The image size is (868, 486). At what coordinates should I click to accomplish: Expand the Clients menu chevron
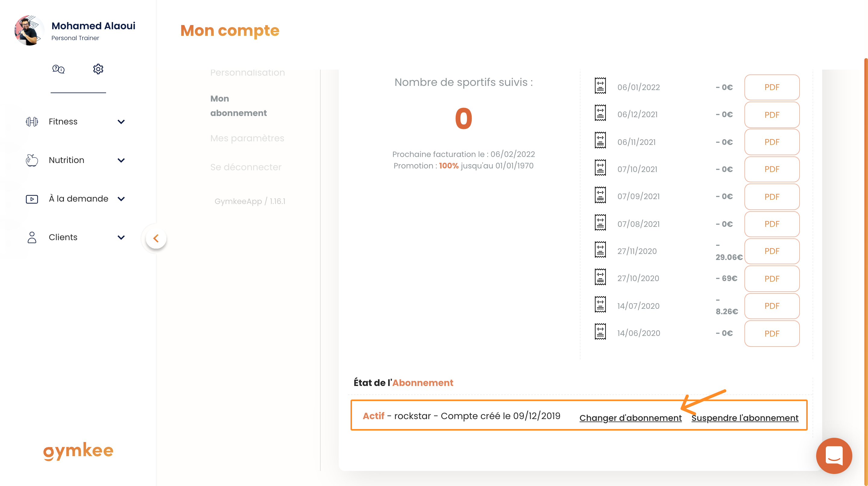[x=121, y=237]
